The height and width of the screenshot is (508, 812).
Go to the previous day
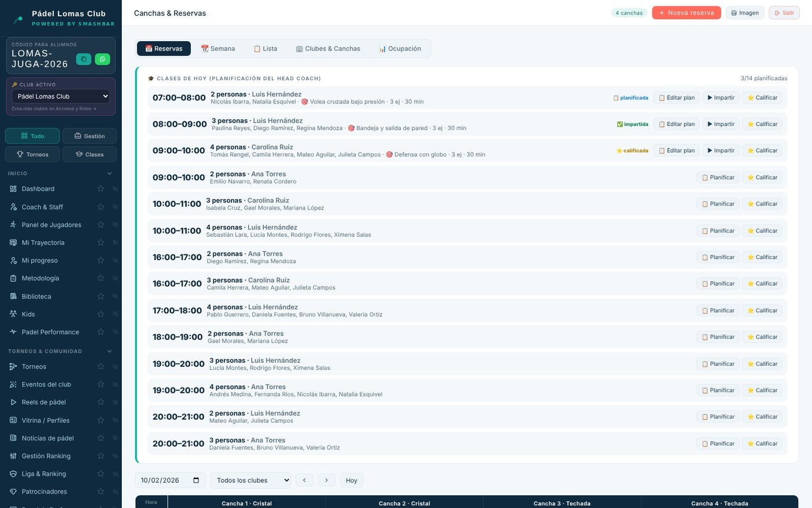point(304,480)
